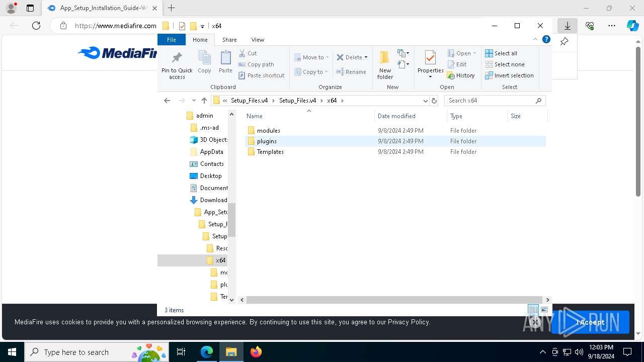The image size is (644, 362).
Task: Click the Paste ribbon icon
Action: (x=225, y=62)
